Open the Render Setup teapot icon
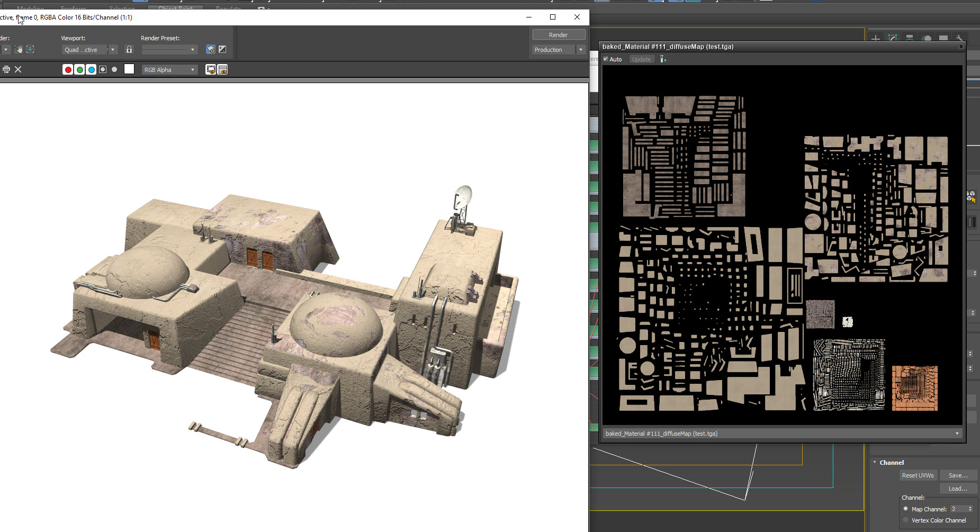 [x=211, y=49]
